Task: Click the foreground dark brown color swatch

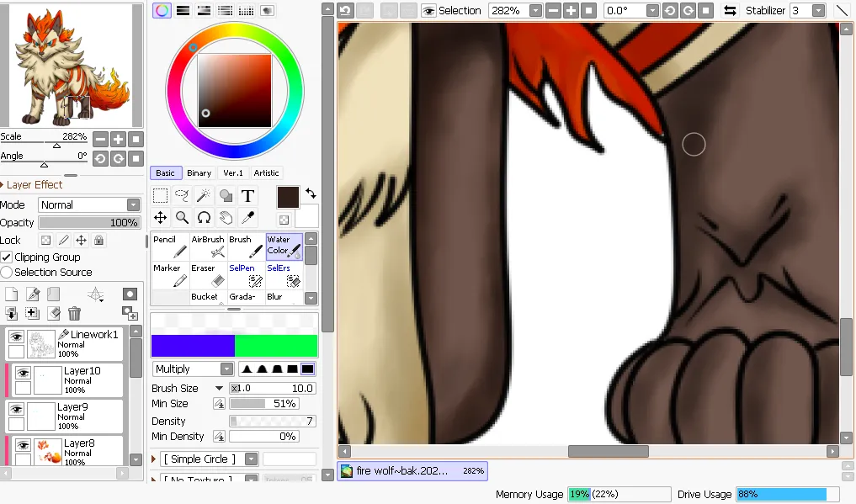Action: click(288, 197)
